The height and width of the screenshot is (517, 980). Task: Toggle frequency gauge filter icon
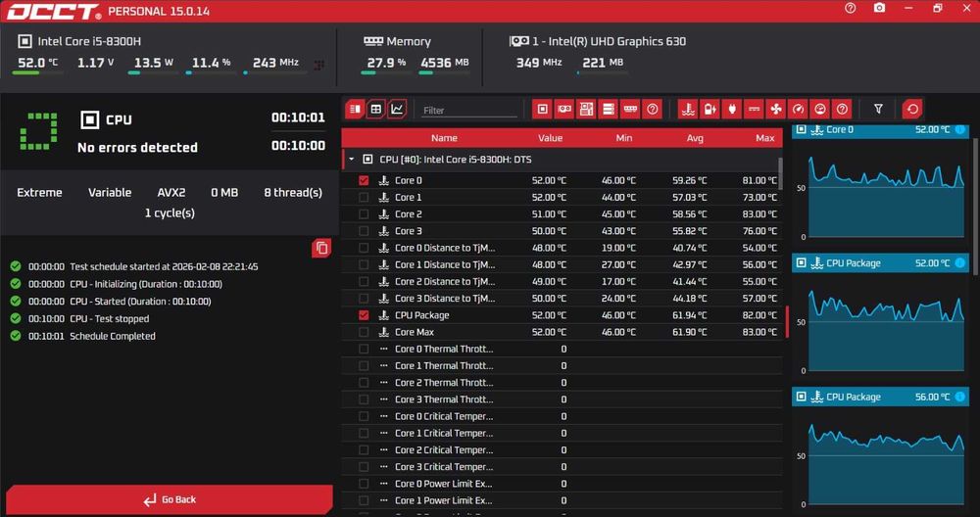tap(798, 110)
